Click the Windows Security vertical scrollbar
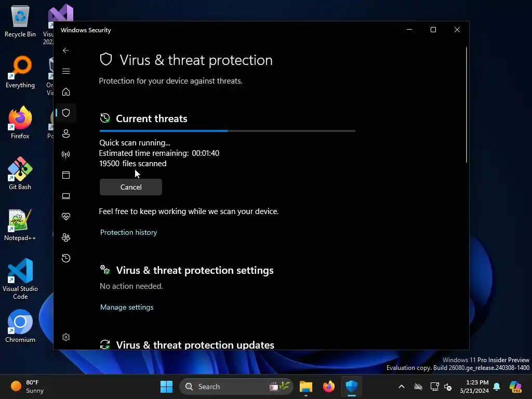 pos(467,105)
